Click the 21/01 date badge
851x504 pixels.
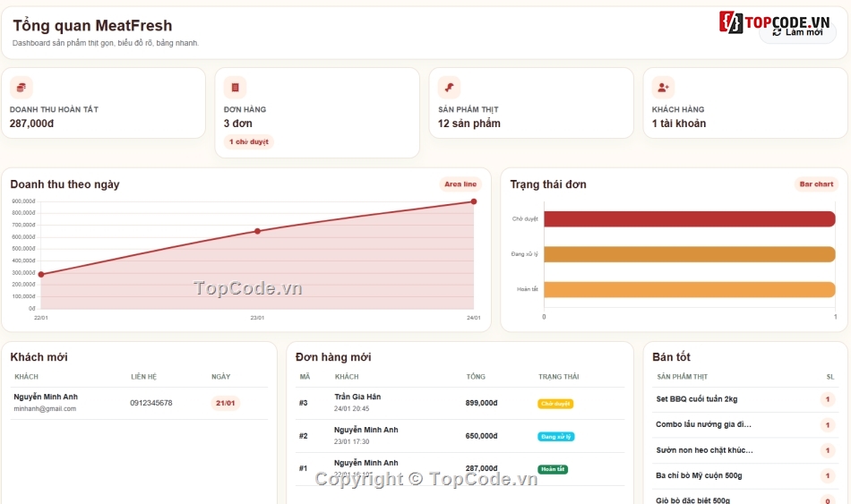(x=225, y=403)
